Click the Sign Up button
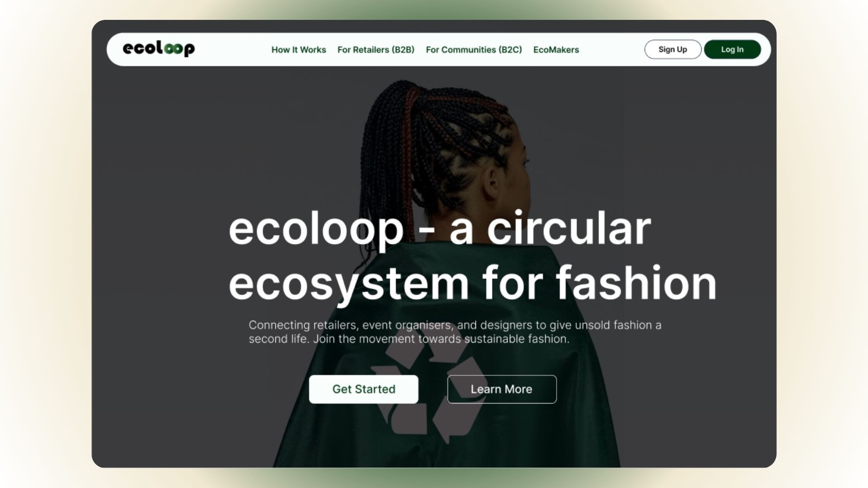The image size is (868, 488). tap(673, 49)
